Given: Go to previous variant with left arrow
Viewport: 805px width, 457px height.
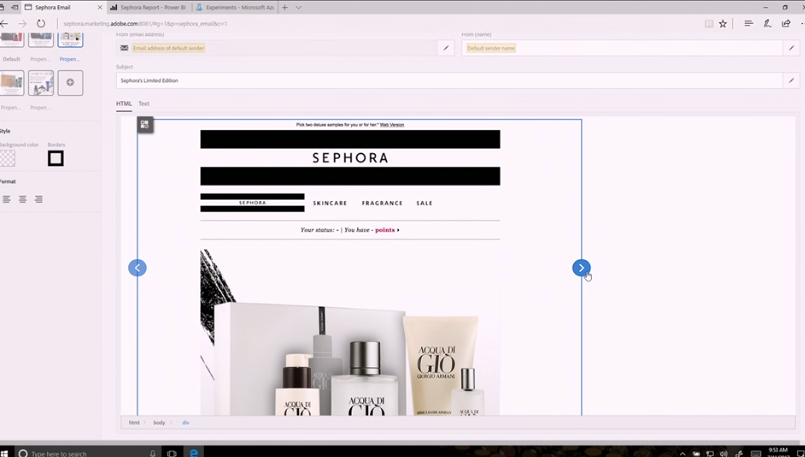Looking at the screenshot, I should point(137,268).
